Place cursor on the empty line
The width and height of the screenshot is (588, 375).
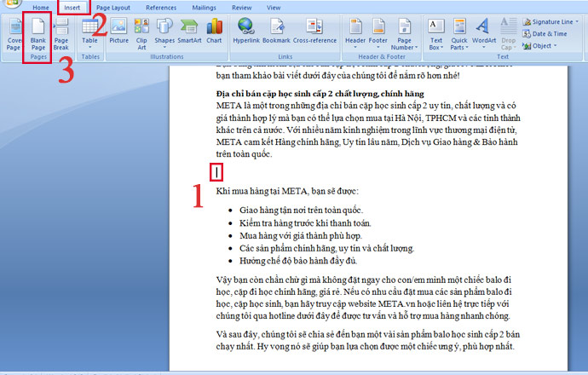point(216,172)
